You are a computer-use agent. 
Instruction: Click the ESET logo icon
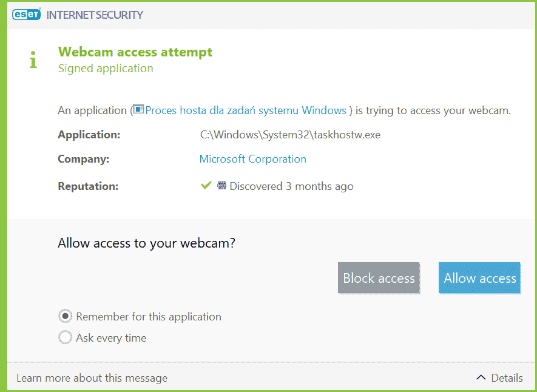tap(26, 15)
